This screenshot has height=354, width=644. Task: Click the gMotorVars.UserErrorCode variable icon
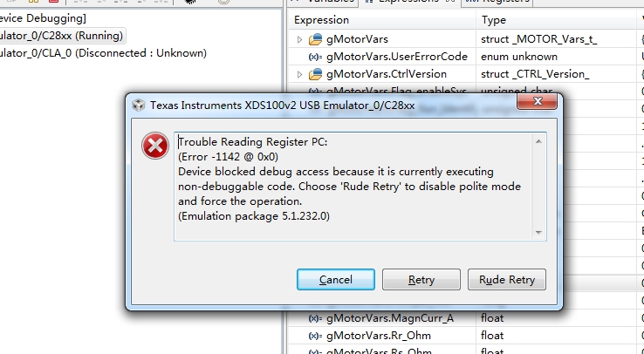click(x=315, y=57)
